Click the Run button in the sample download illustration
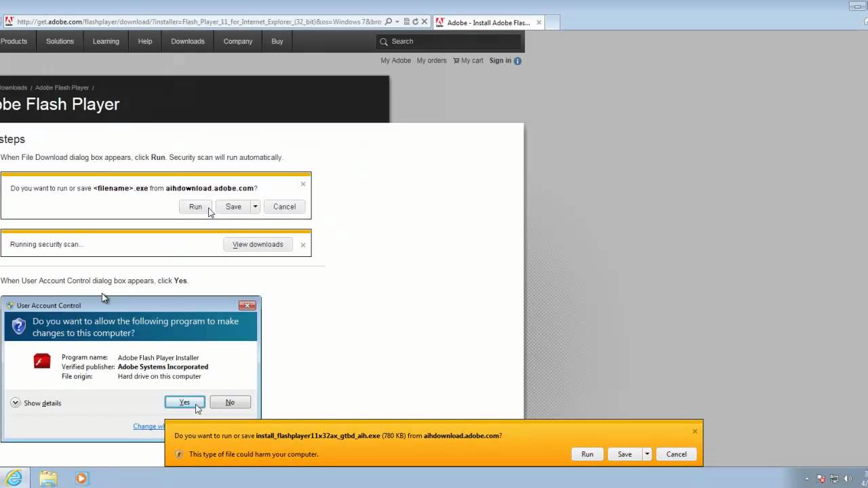 [x=195, y=207]
